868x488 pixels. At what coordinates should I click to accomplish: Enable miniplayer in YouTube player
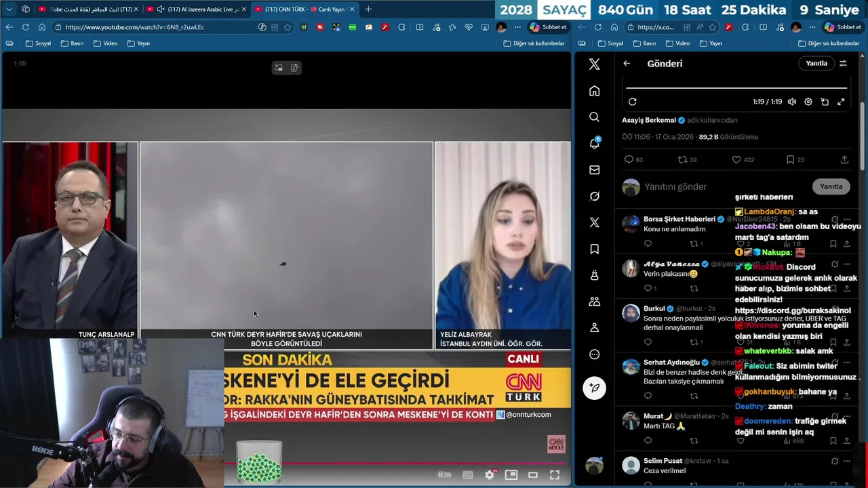pos(511,475)
